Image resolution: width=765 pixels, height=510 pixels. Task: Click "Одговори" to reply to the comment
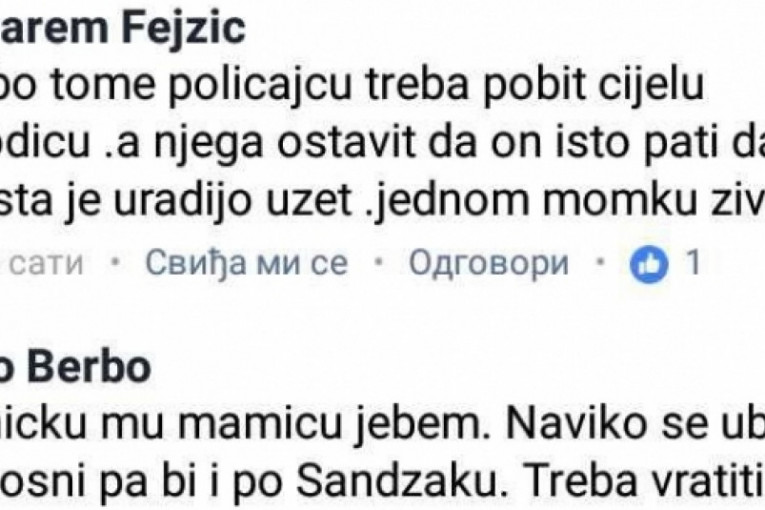[489, 264]
